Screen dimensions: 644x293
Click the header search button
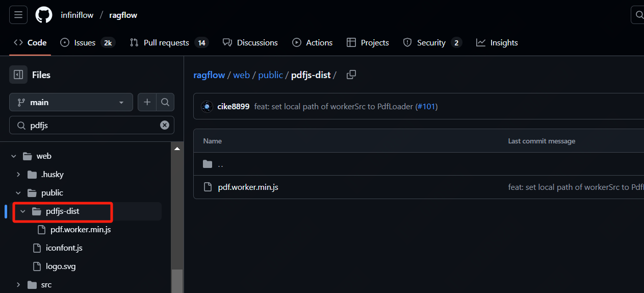(637, 15)
